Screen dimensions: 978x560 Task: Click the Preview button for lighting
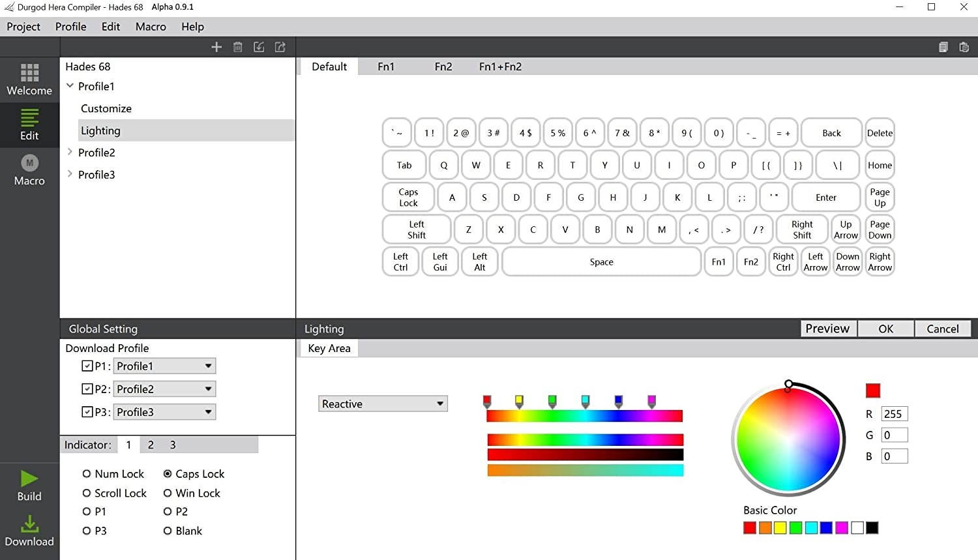point(827,328)
